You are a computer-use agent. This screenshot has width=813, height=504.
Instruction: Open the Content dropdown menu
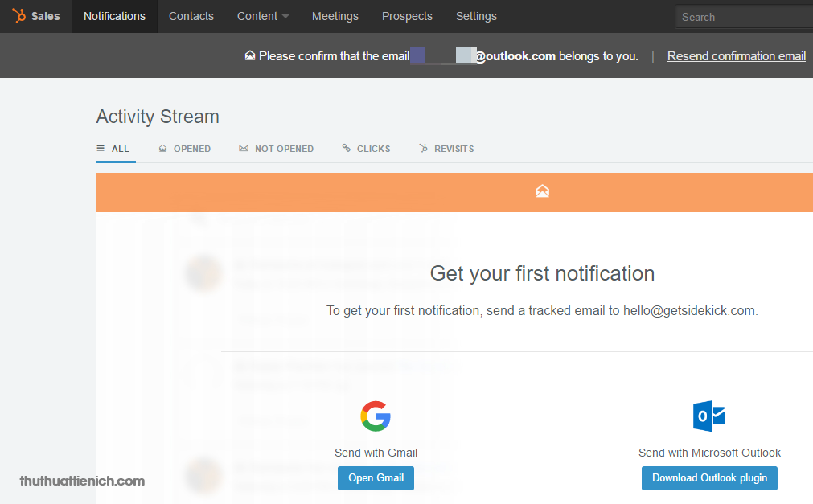tap(263, 16)
